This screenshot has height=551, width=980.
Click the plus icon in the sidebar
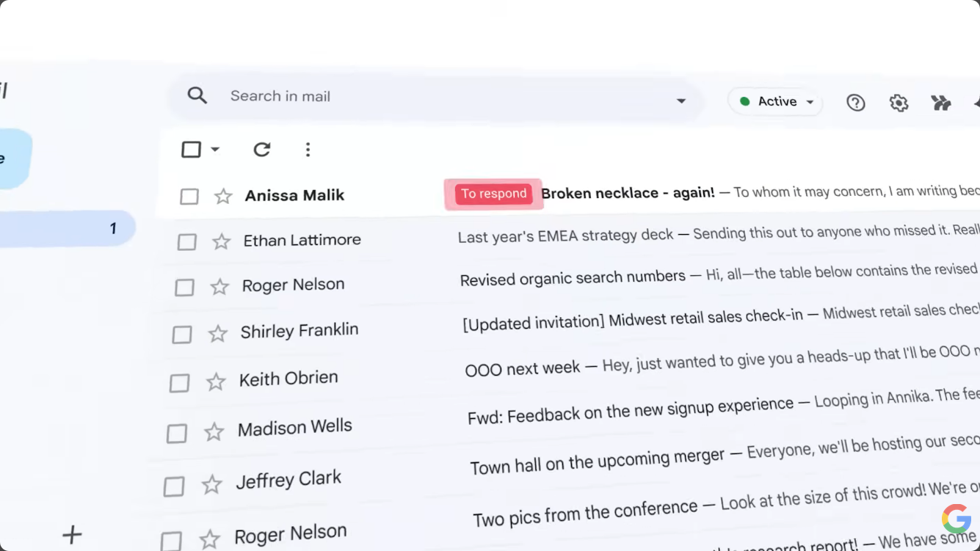72,534
